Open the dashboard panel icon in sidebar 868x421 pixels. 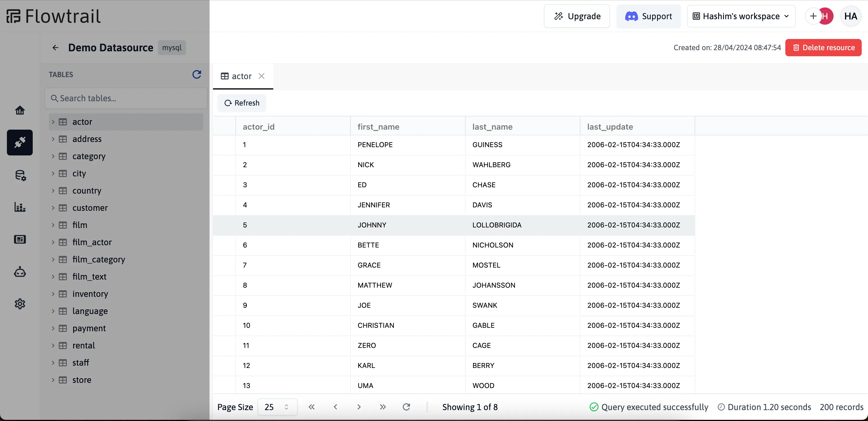(x=20, y=239)
